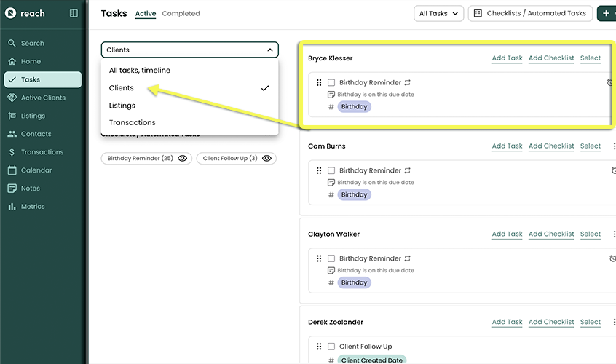This screenshot has width=616, height=364.
Task: Click Add Checklist for Clayton Walker
Action: click(x=551, y=234)
